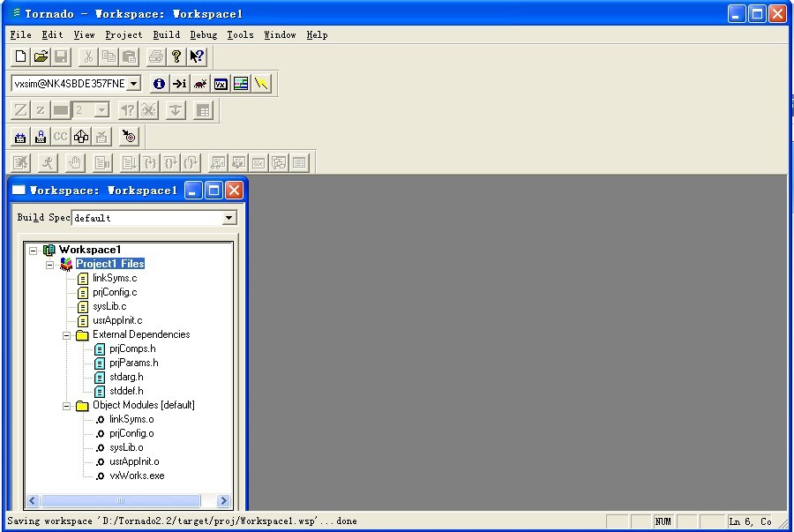Open the Edit menu

coord(53,35)
